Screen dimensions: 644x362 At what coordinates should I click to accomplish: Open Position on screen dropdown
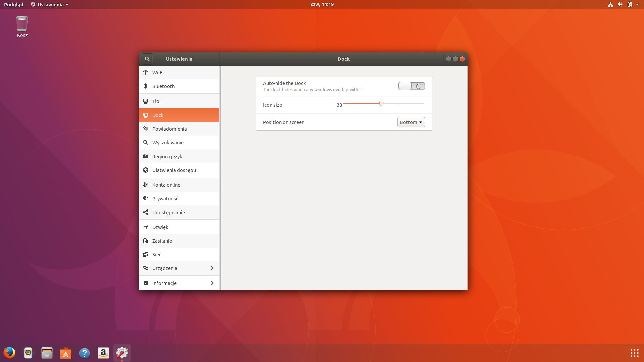411,122
